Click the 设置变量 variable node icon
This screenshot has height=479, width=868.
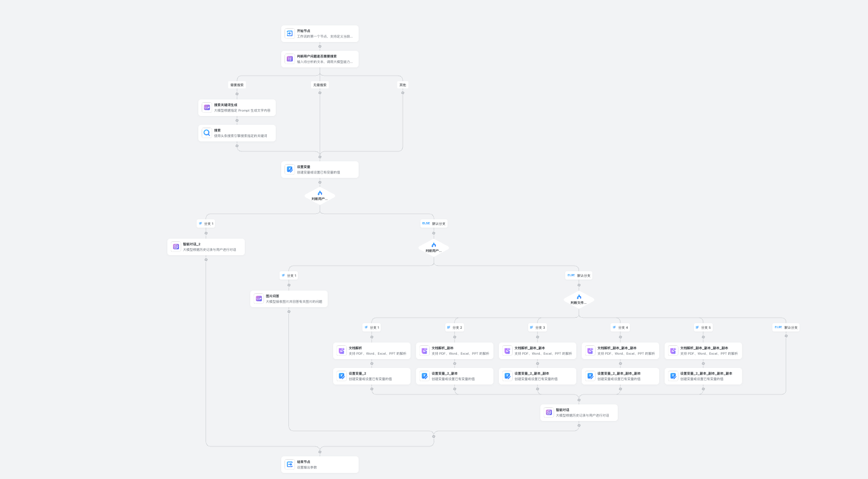(290, 170)
